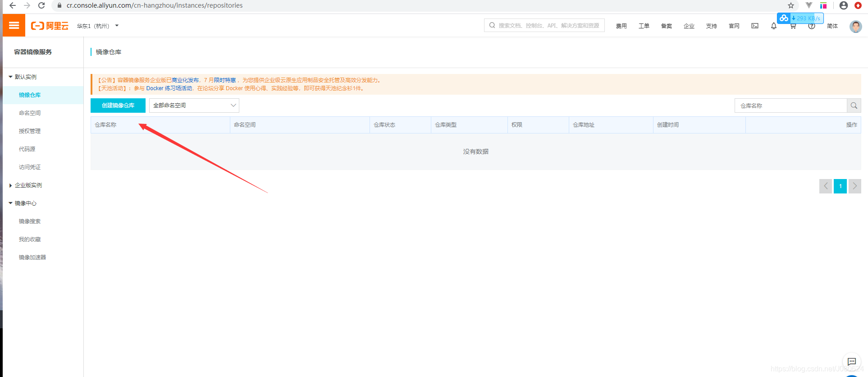Open the orange hamburger menu
Screen dimensions: 868x377
coord(14,25)
